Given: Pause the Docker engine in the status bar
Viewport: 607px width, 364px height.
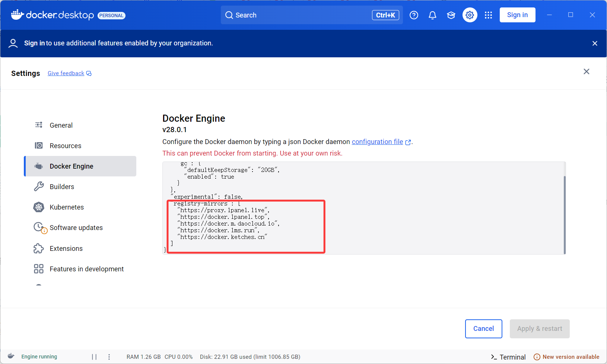Looking at the screenshot, I should [94, 357].
